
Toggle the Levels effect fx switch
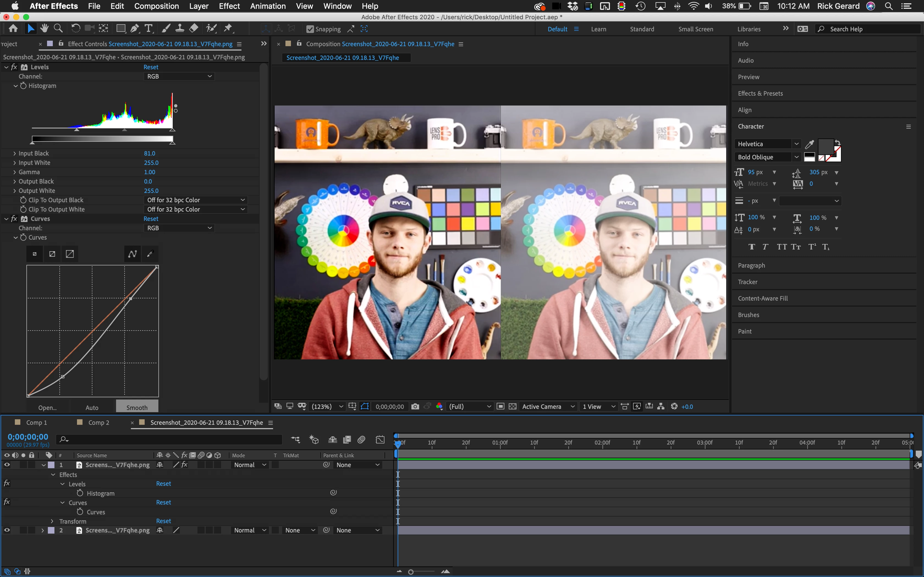coord(14,67)
